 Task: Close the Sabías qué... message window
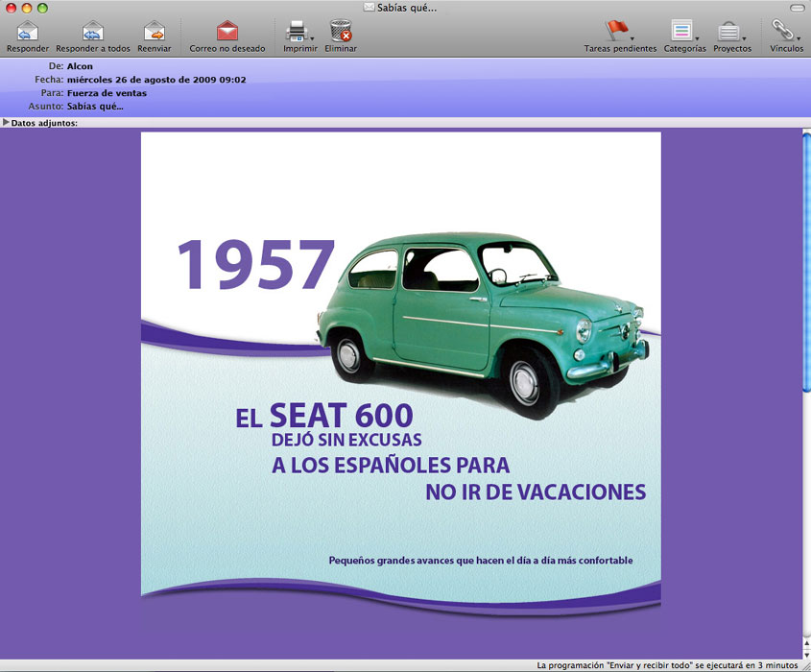coord(11,8)
